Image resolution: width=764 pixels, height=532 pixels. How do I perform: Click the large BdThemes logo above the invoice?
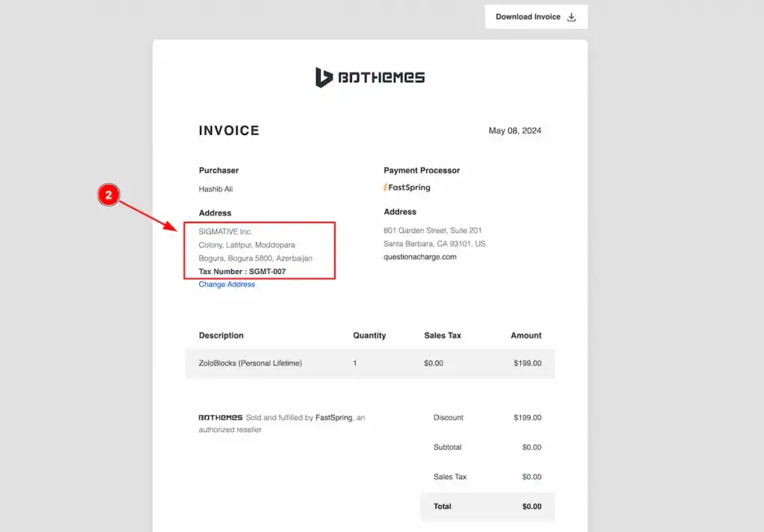click(x=370, y=78)
